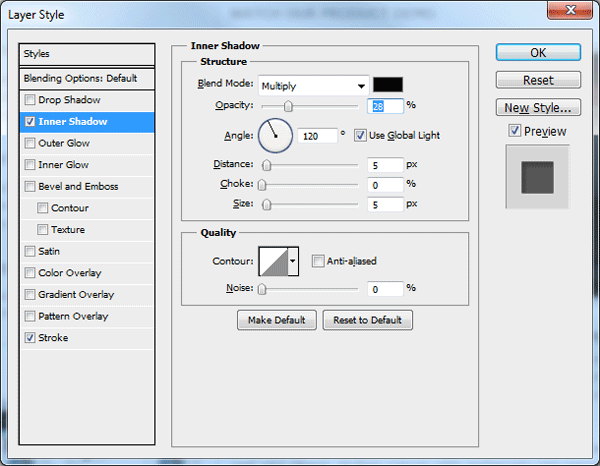Open the Blend Mode Multiply dropdown
The width and height of the screenshot is (600, 466).
click(x=313, y=86)
